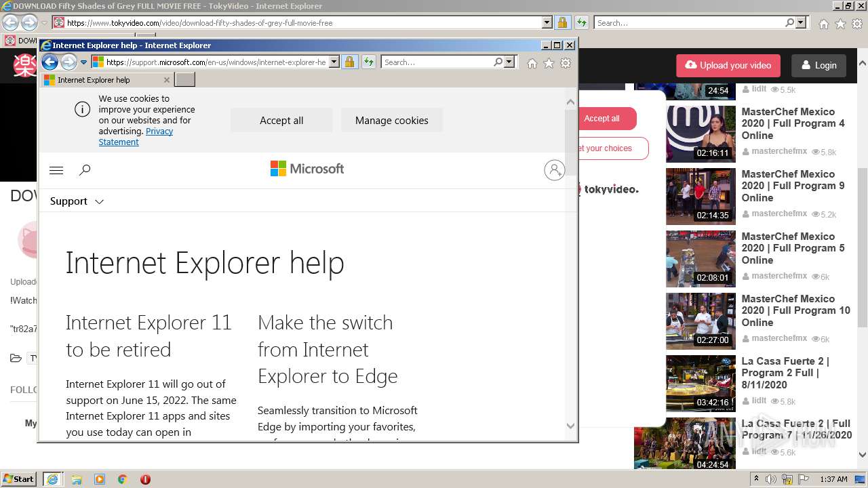Screen dimensions: 868x488
Task: Click Internet Explorer taskbar icon
Action: coord(52,479)
